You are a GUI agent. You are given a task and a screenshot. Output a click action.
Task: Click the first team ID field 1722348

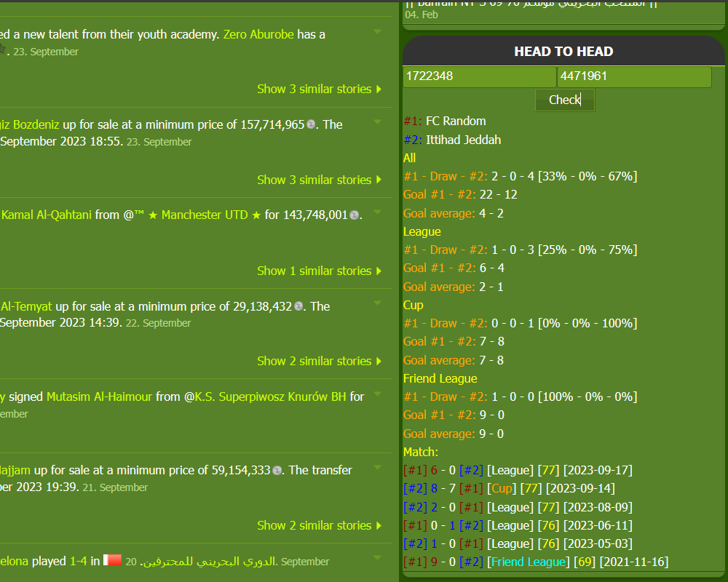point(479,76)
